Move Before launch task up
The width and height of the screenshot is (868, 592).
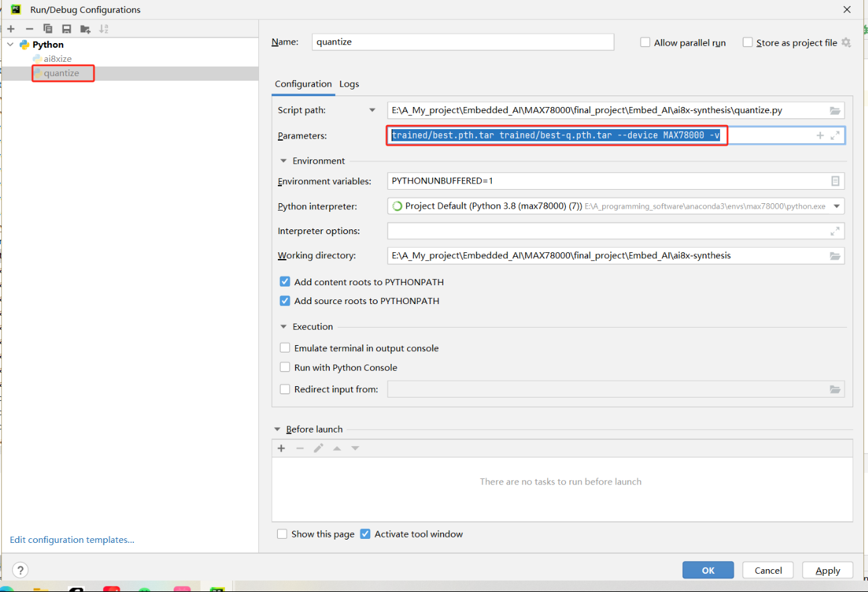coord(337,449)
